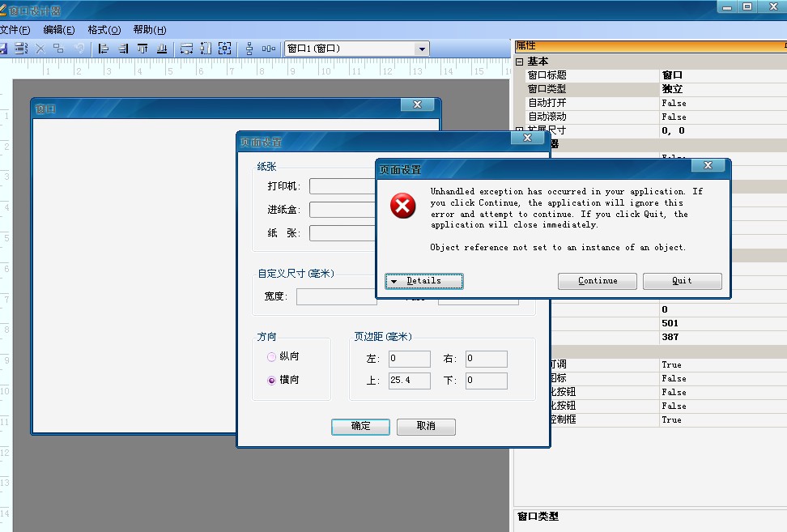Screen dimensions: 787x532
Task: Click the align left edges toolbar icon
Action: pos(104,49)
